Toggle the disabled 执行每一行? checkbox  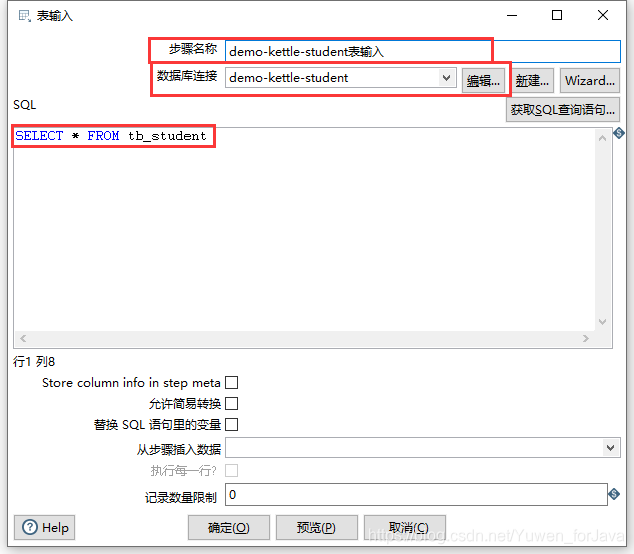pos(232,470)
